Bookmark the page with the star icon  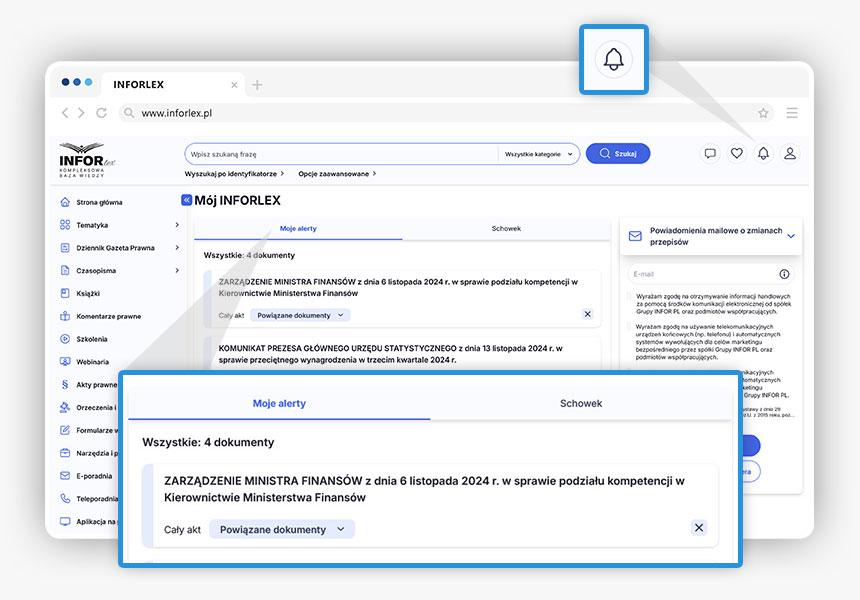tap(763, 113)
